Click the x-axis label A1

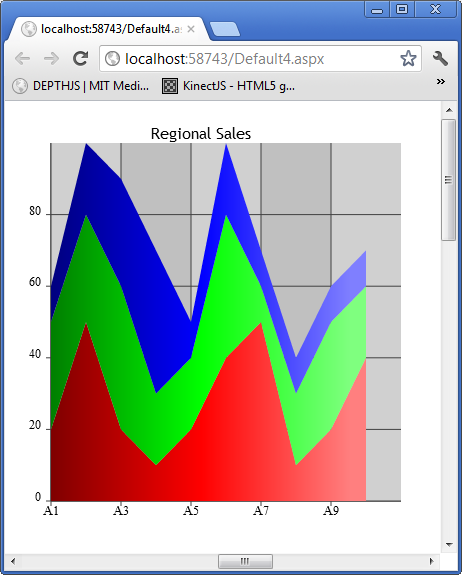[x=51, y=510]
